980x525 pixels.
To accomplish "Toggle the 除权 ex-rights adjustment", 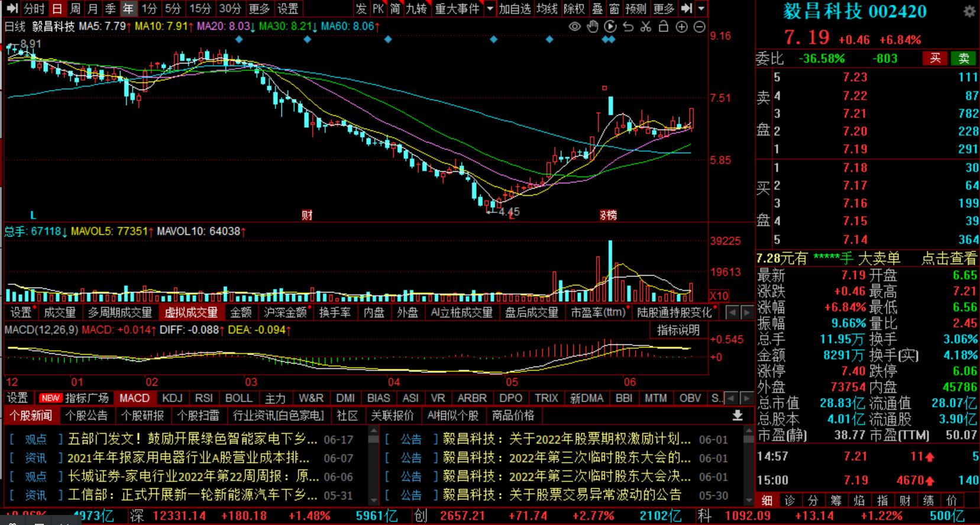I will [x=574, y=9].
